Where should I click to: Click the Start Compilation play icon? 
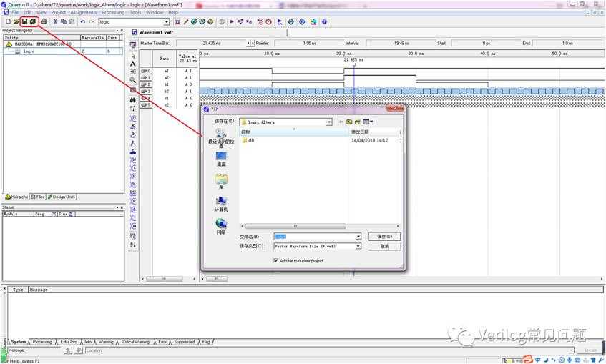pos(232,22)
